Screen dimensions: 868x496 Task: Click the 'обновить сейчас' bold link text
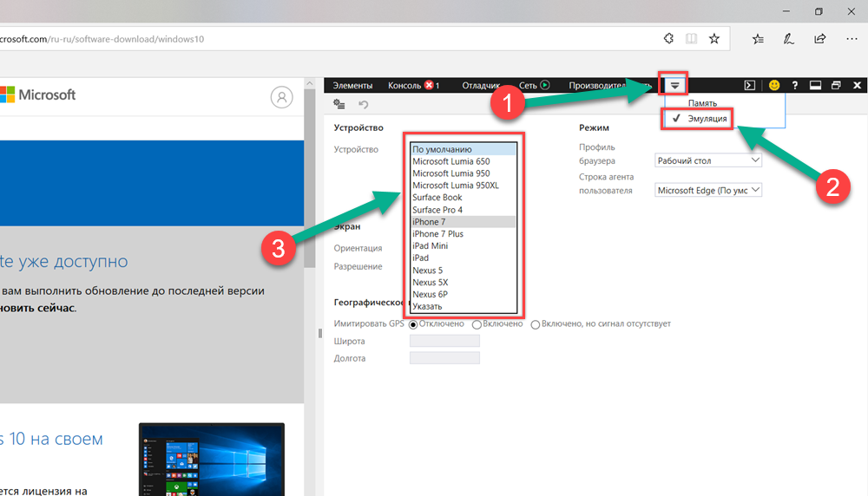[37, 308]
